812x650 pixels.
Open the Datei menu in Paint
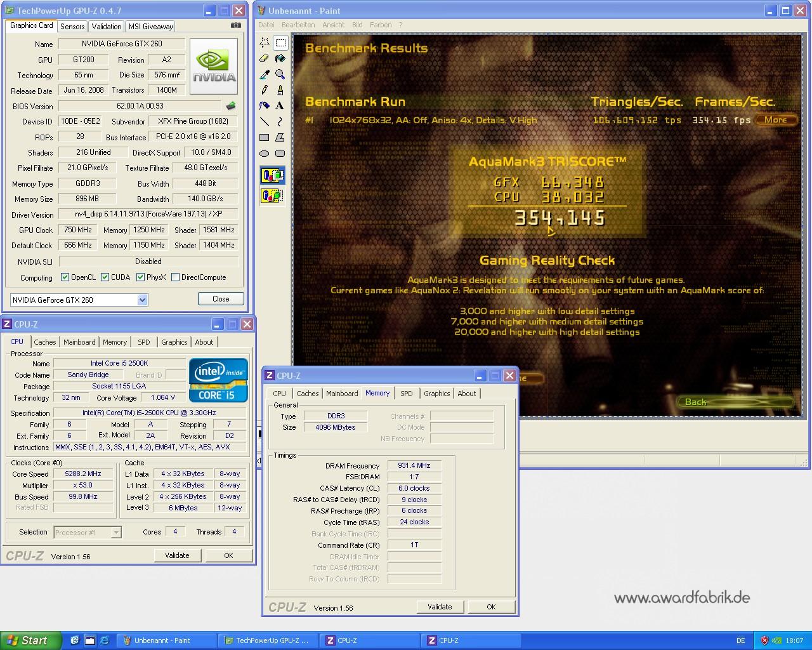click(266, 25)
